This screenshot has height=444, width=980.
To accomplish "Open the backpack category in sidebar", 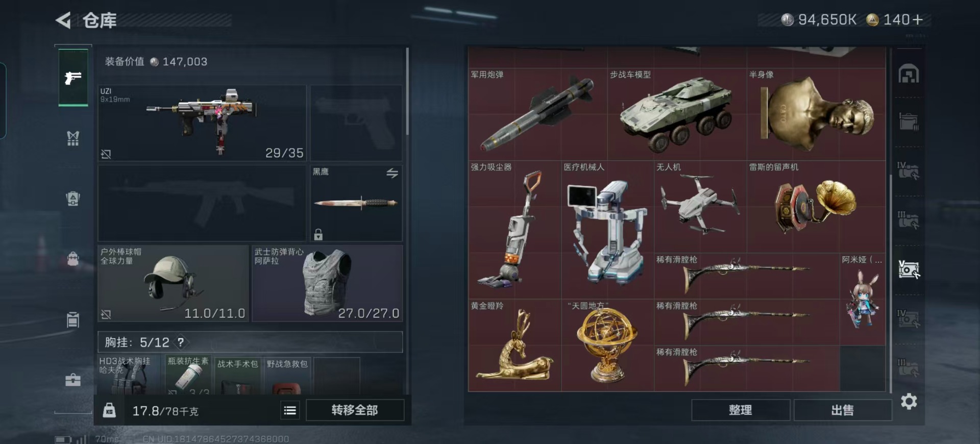I will (73, 258).
